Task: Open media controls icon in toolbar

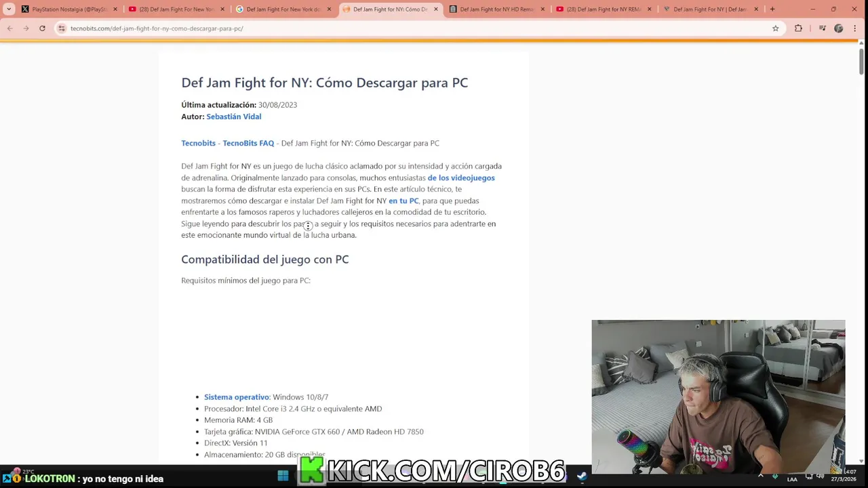Action: tap(822, 28)
